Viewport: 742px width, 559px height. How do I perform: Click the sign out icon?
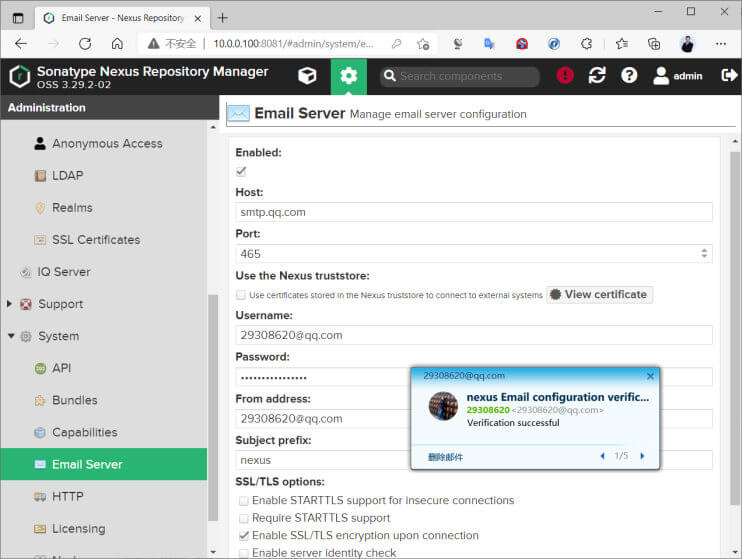(x=729, y=75)
